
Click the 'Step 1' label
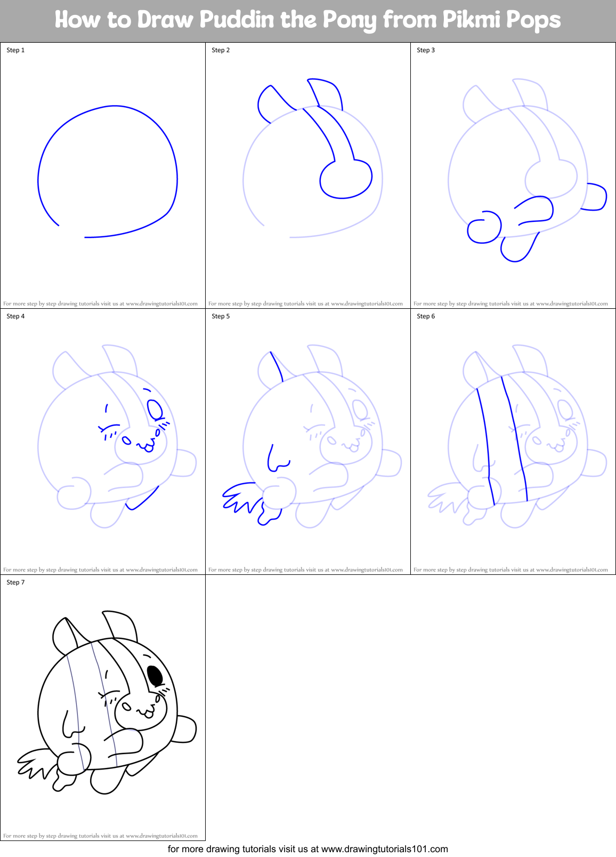pos(15,50)
